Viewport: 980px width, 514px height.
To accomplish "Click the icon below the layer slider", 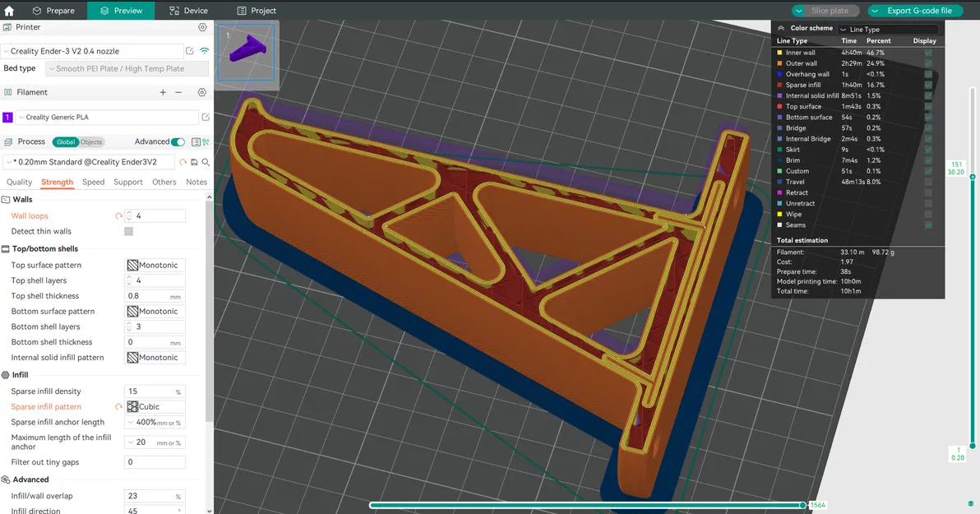I will pyautogui.click(x=971, y=503).
